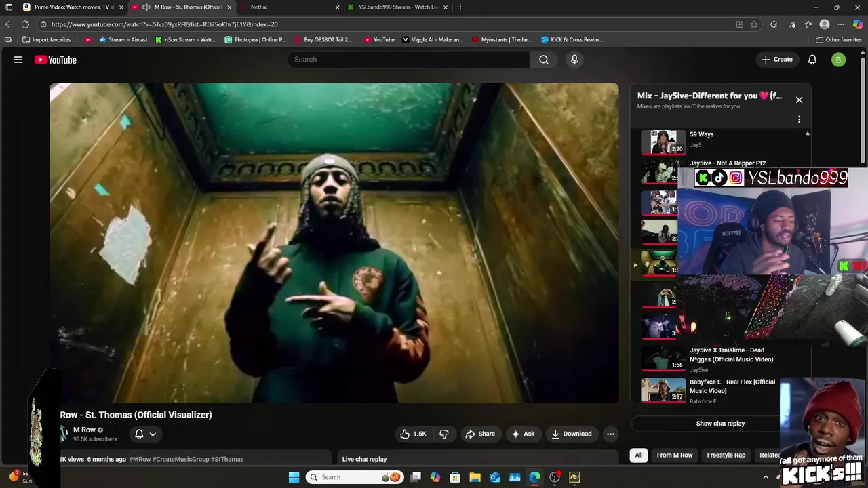Select the From M Row filter chip
Image resolution: width=868 pixels, height=488 pixels.
(x=675, y=455)
